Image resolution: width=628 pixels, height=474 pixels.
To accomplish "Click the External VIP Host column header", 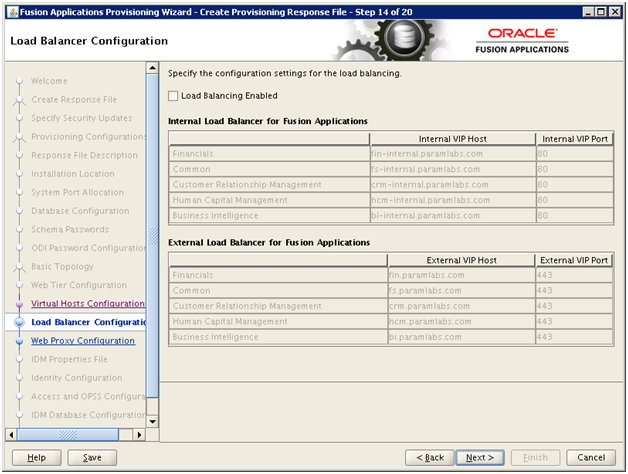I will [461, 260].
